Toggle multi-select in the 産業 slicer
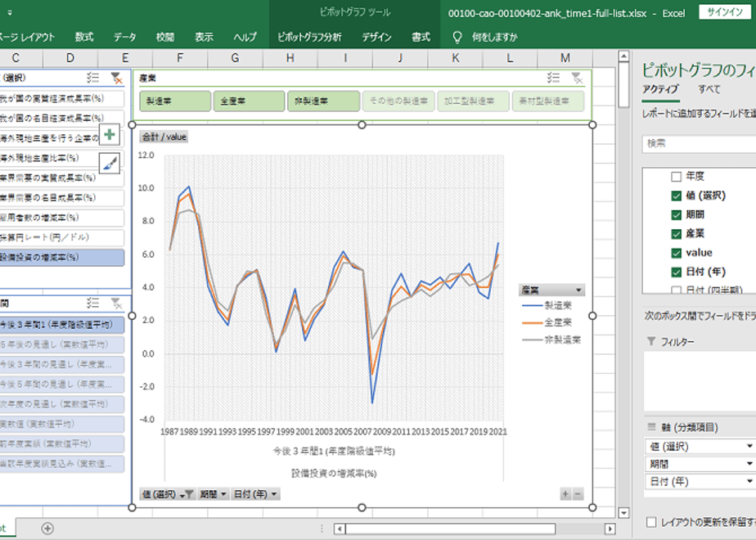Screen dimensions: 756x540 point(553,78)
